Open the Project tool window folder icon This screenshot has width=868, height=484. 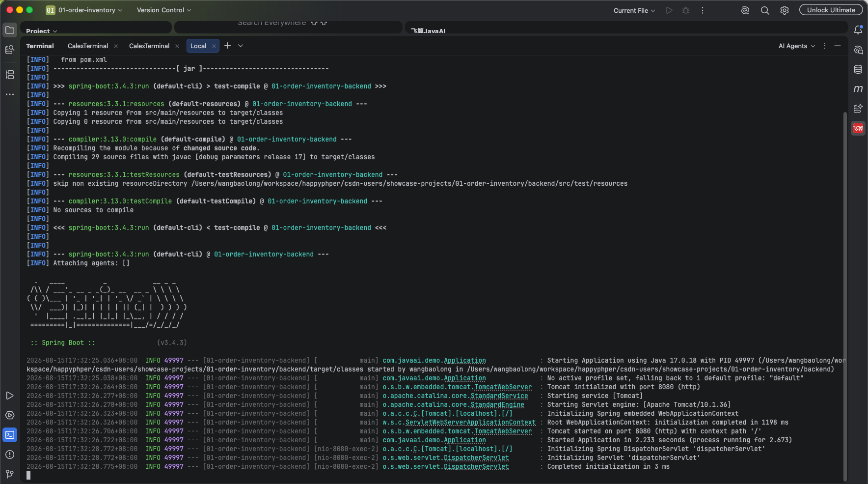pos(10,30)
